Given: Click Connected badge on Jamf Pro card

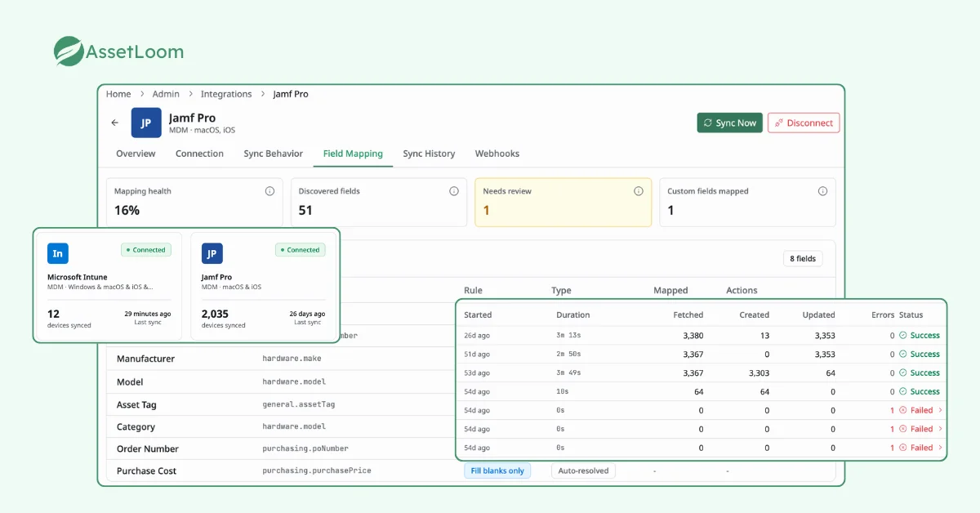Looking at the screenshot, I should click(x=300, y=250).
